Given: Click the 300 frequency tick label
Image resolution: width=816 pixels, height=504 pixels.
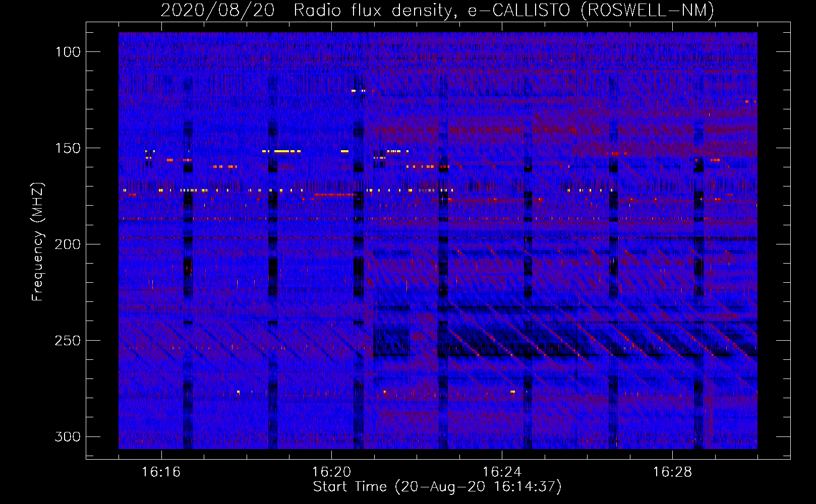Looking at the screenshot, I should click(x=68, y=436).
